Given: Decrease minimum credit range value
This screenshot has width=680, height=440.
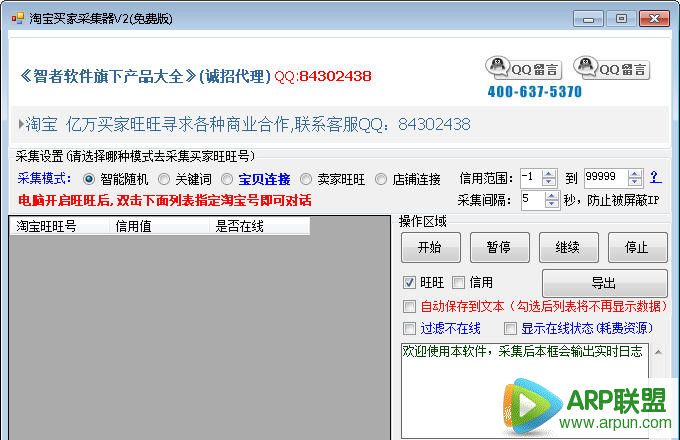Looking at the screenshot, I should click(x=549, y=183).
